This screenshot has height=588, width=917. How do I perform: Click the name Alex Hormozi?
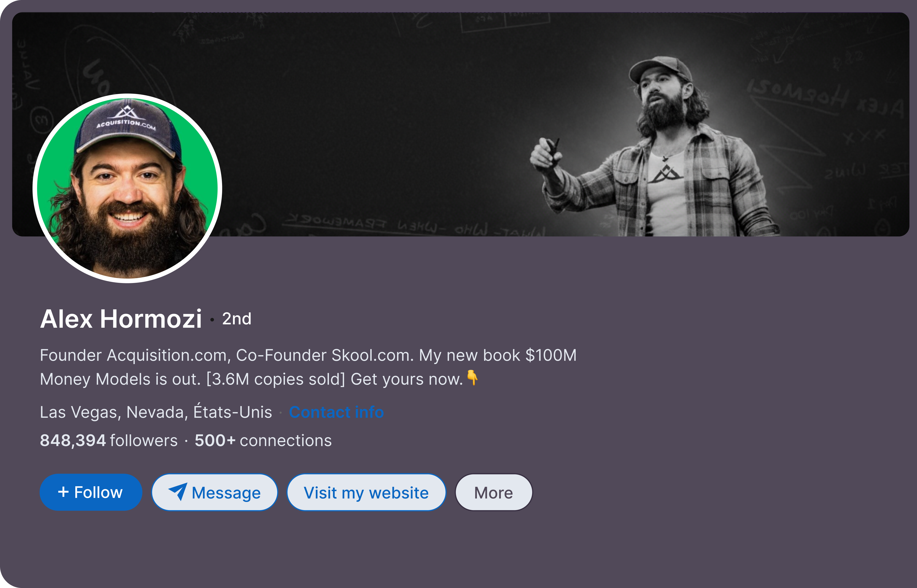point(121,319)
